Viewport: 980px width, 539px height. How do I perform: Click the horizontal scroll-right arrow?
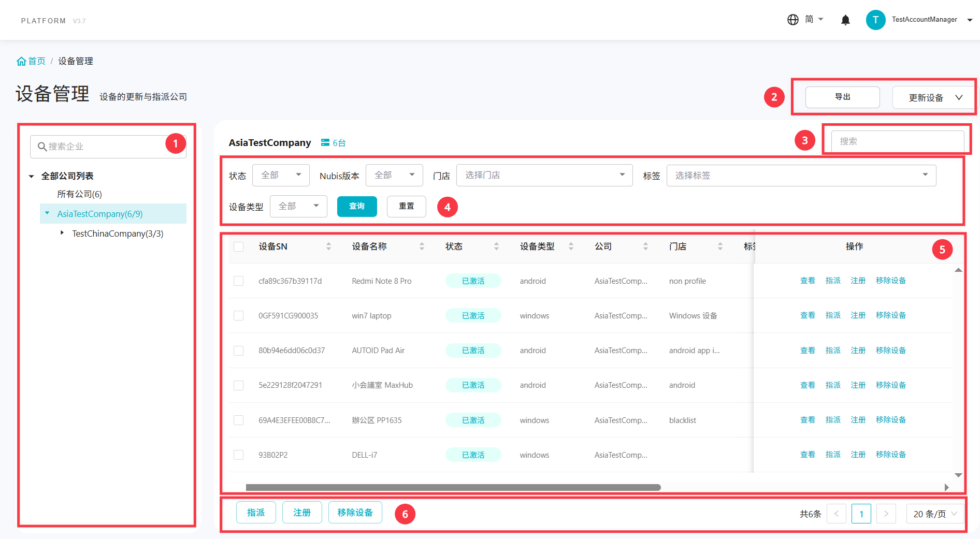coord(946,487)
